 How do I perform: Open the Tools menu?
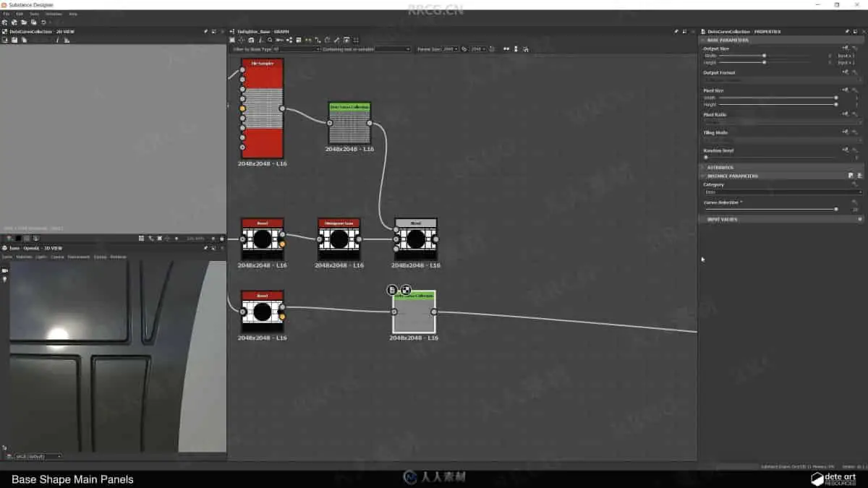click(x=34, y=14)
